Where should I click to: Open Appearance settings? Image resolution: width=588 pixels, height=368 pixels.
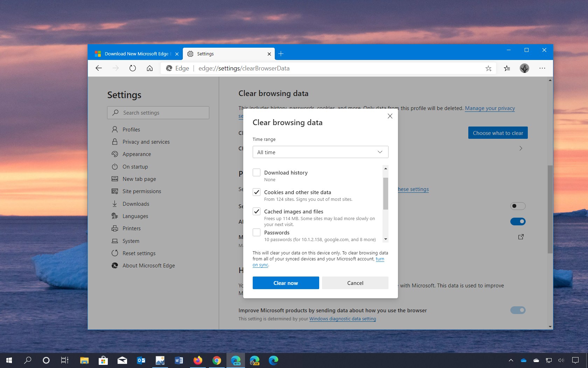(x=136, y=154)
